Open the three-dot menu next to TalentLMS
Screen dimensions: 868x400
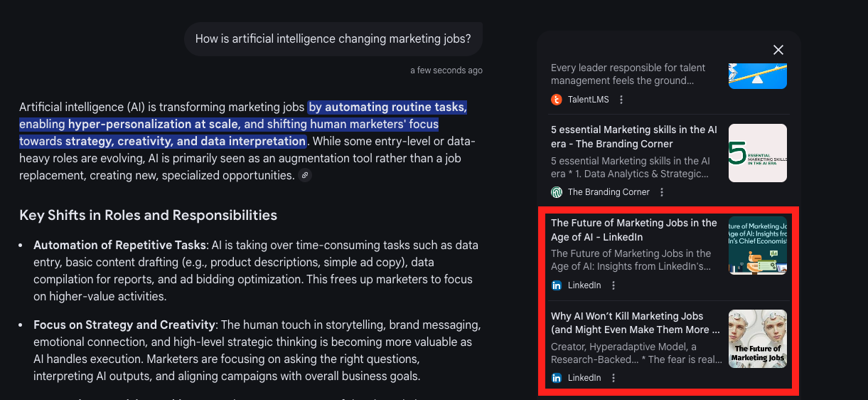click(x=621, y=100)
